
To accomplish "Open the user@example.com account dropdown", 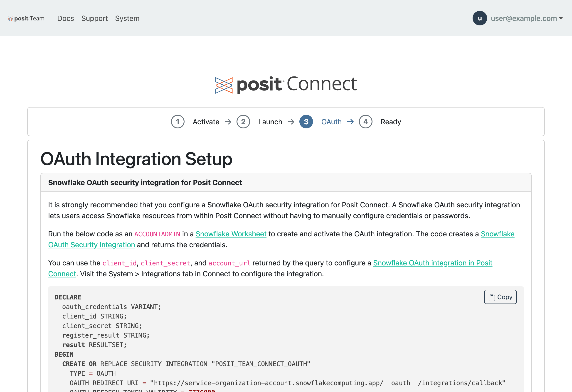I will (523, 18).
